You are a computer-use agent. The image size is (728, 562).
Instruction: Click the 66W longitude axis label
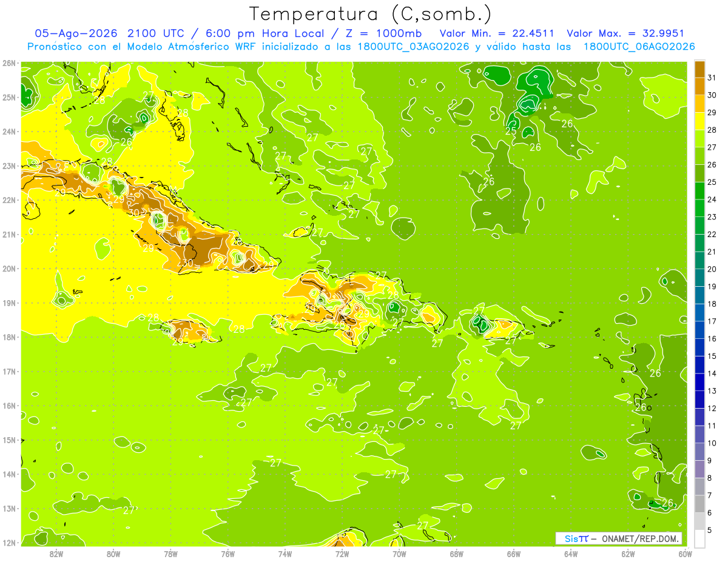(x=514, y=554)
